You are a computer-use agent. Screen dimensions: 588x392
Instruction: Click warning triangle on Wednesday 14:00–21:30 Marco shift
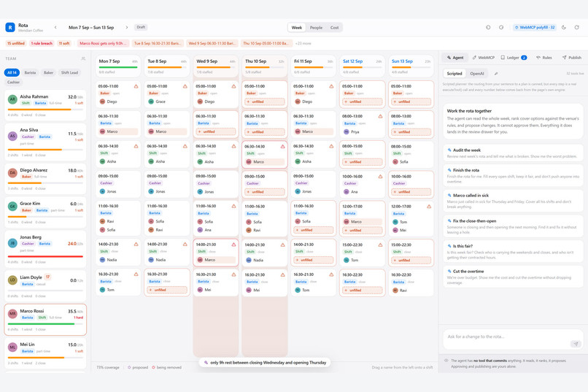(x=233, y=245)
